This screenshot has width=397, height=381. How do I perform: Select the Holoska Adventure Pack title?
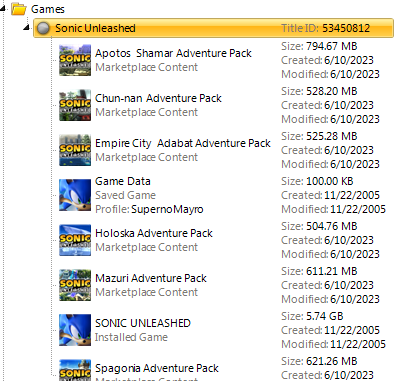(x=154, y=233)
